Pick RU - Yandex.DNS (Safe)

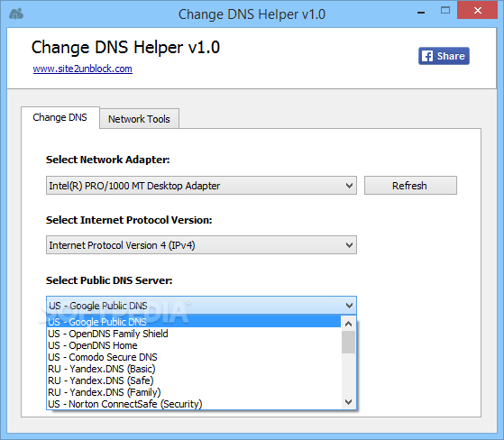point(194,380)
